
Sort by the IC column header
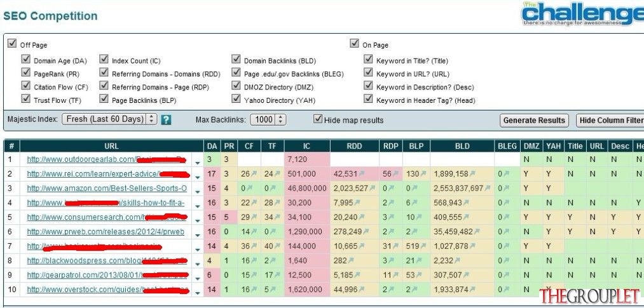tap(307, 146)
